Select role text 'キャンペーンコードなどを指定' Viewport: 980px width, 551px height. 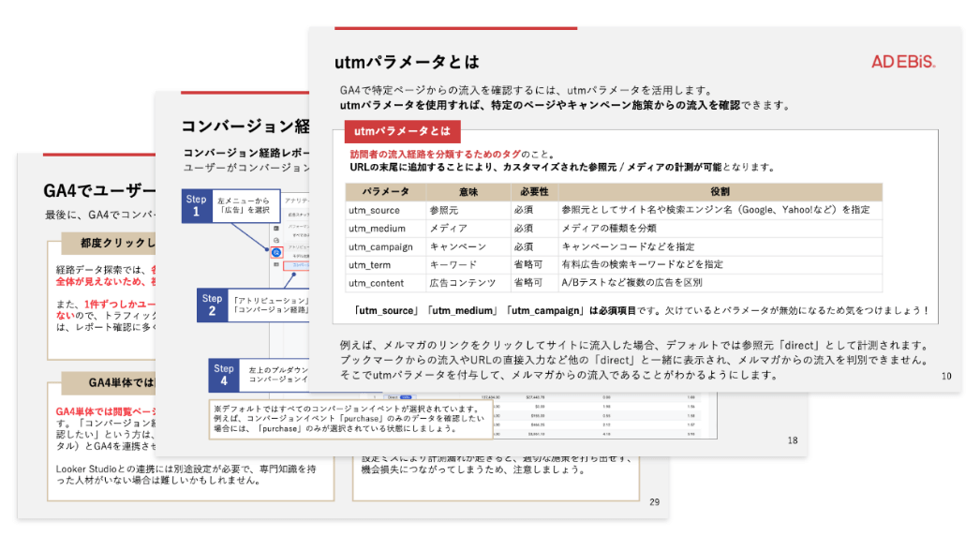coord(628,246)
